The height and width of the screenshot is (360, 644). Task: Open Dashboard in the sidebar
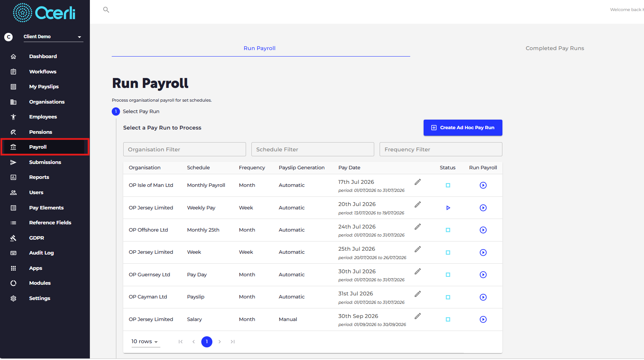pos(43,56)
